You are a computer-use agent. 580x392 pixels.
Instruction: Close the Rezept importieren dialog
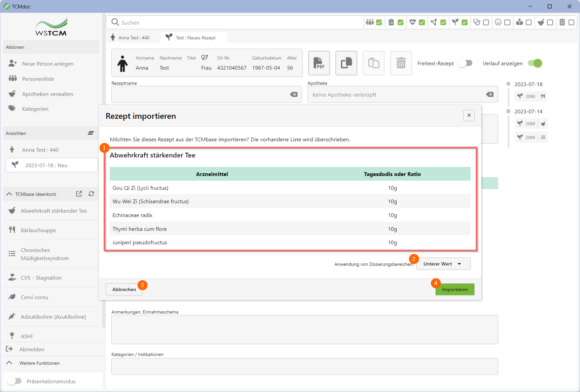click(469, 115)
